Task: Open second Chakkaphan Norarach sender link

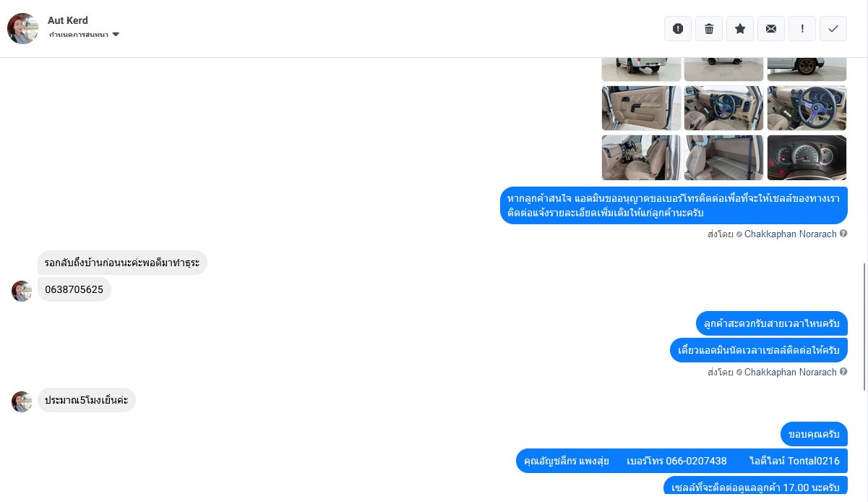Action: pos(790,372)
